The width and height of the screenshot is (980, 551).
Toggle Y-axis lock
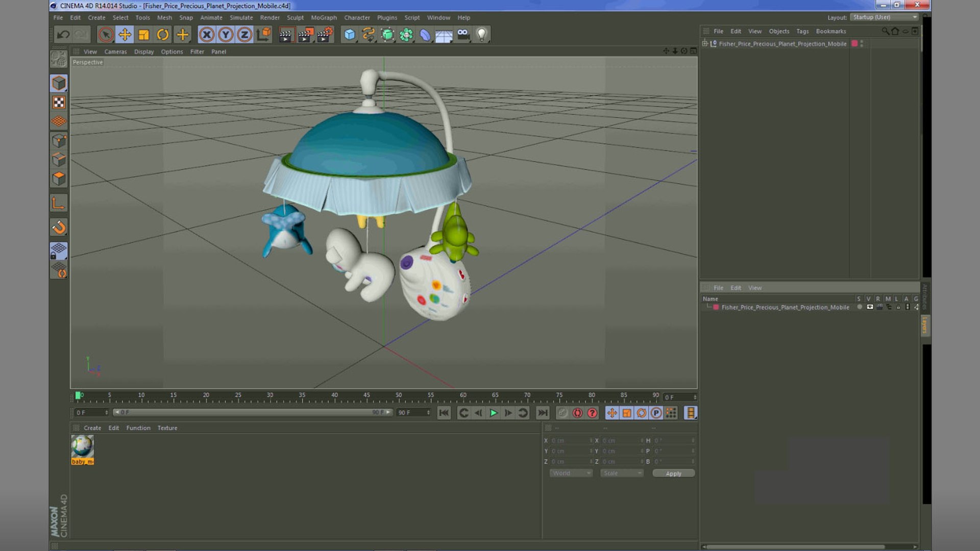pos(226,35)
